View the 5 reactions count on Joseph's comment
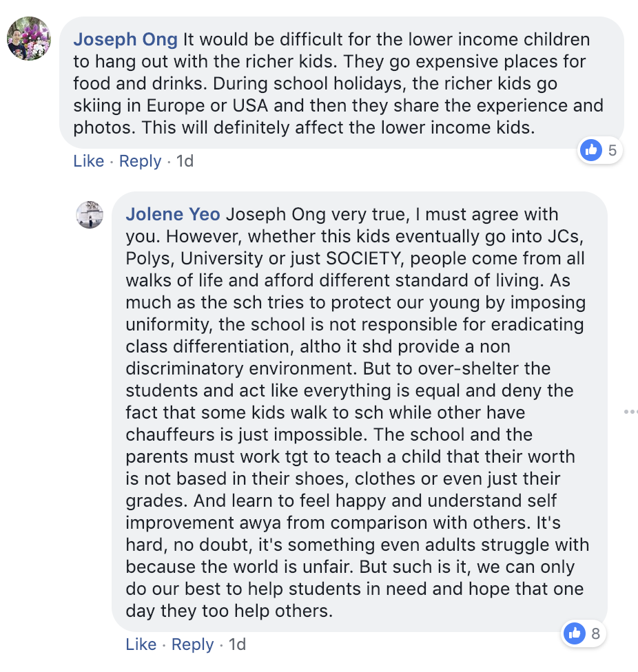Viewport: 638px width, 672px height. (613, 150)
